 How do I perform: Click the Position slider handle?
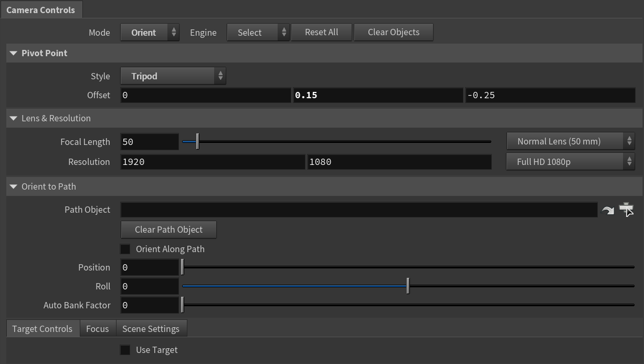click(x=182, y=267)
